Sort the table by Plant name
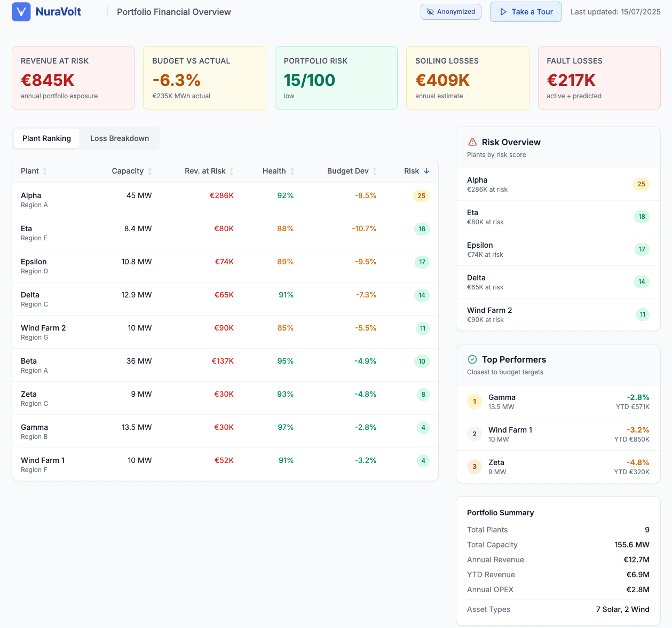The width and height of the screenshot is (672, 628). tap(33, 171)
